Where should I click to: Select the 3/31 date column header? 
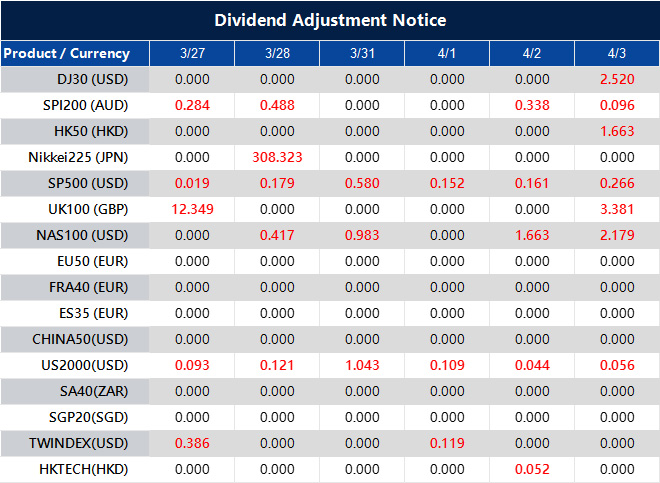coord(362,53)
